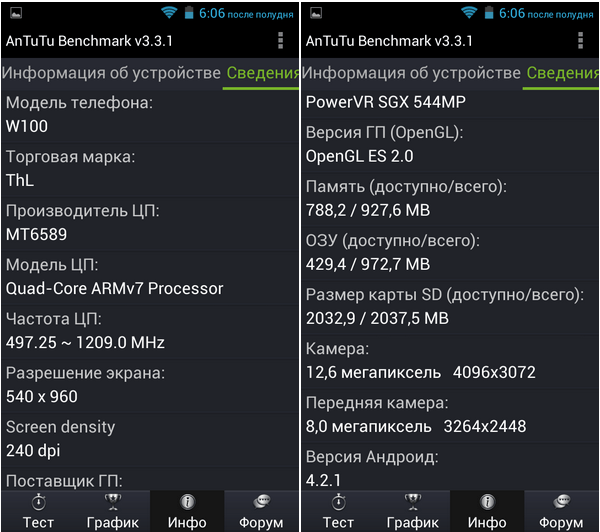The height and width of the screenshot is (532, 600).
Task: Switch to Сведения tab on left screen
Action: point(262,73)
